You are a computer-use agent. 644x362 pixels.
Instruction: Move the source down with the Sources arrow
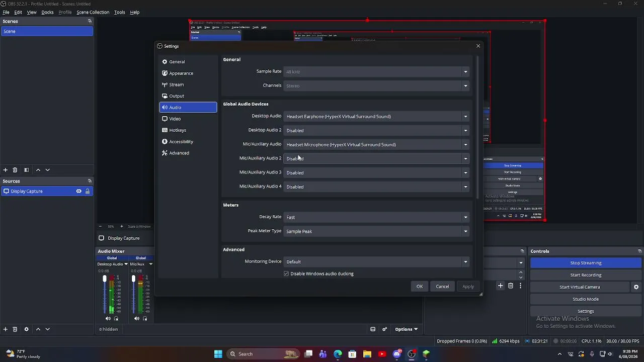(48, 329)
